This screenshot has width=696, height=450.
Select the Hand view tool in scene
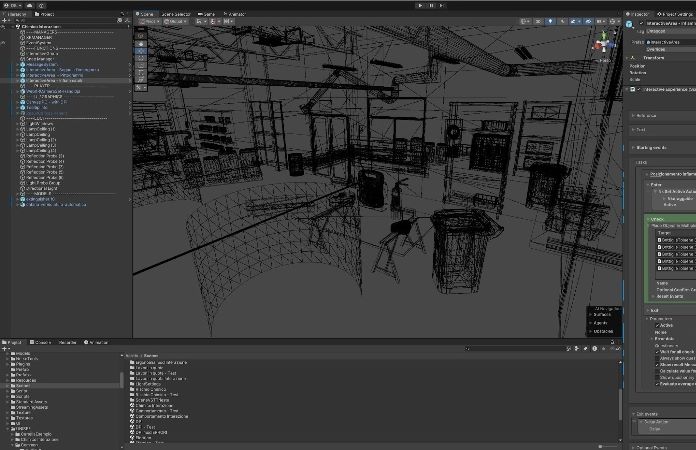coord(140,34)
